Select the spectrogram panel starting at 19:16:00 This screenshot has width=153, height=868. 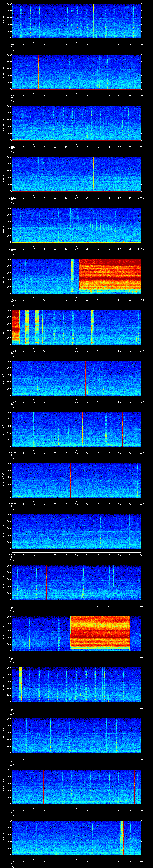click(76, 21)
